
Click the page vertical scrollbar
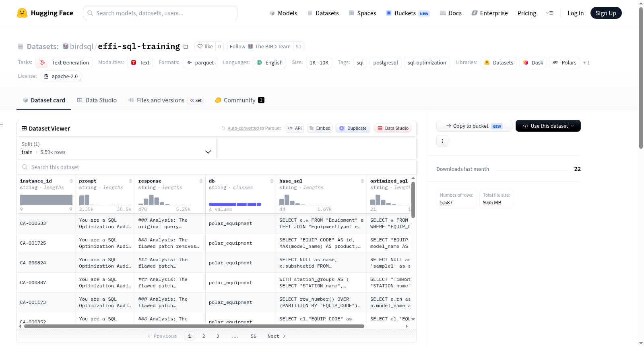tap(641, 79)
